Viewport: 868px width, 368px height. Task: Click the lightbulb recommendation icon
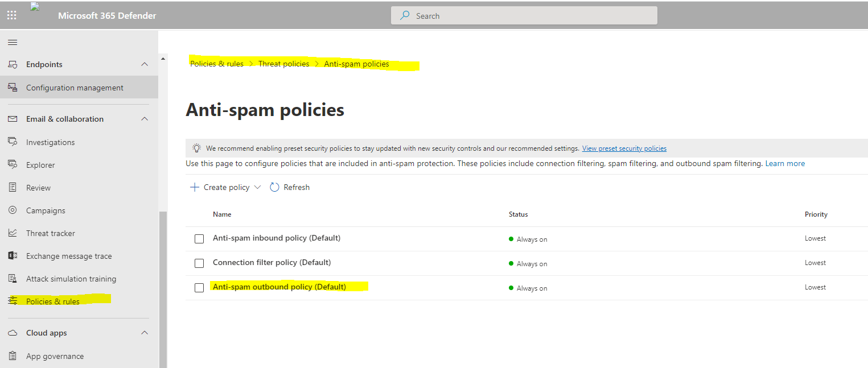196,148
